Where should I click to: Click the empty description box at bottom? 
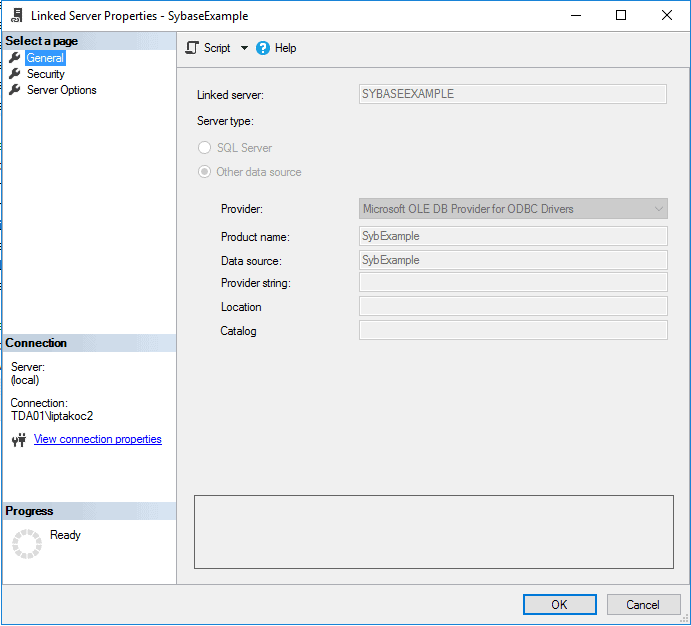(434, 532)
